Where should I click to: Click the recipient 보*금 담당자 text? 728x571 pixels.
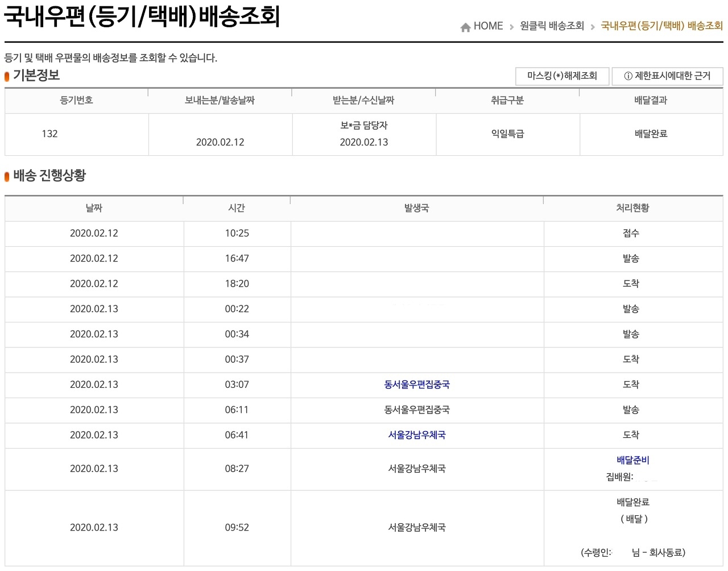[x=364, y=126]
